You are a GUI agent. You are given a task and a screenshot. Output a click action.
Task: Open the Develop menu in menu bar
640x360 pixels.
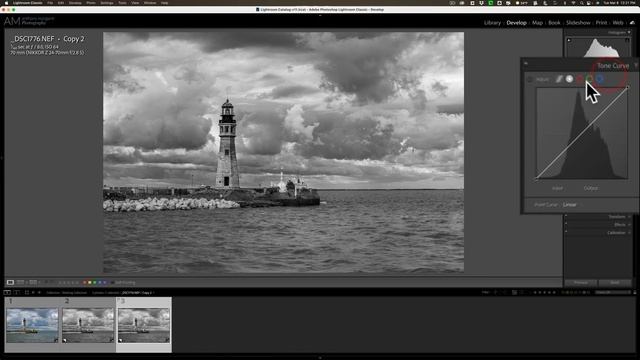[75, 3]
